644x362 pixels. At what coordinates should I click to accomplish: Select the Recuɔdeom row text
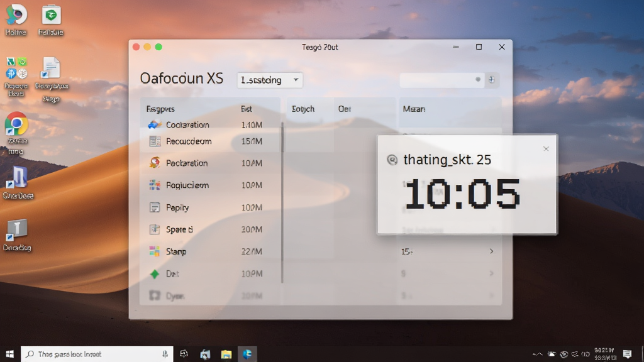tap(189, 141)
